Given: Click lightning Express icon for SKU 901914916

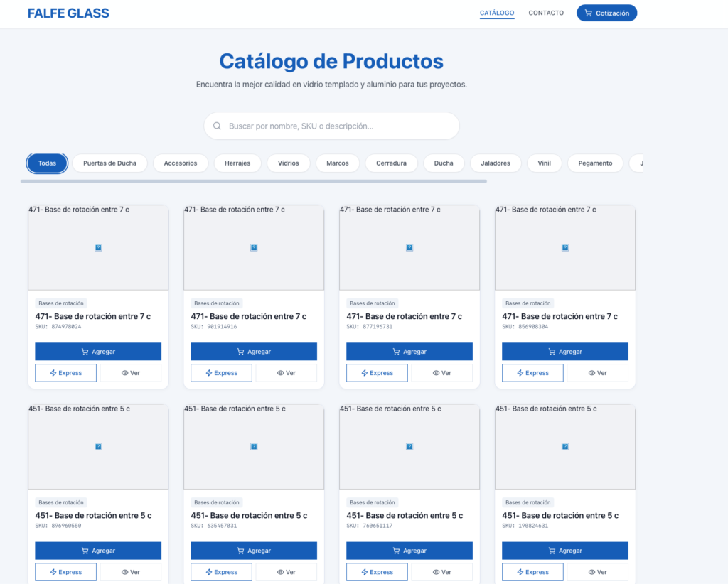Looking at the screenshot, I should click(209, 373).
